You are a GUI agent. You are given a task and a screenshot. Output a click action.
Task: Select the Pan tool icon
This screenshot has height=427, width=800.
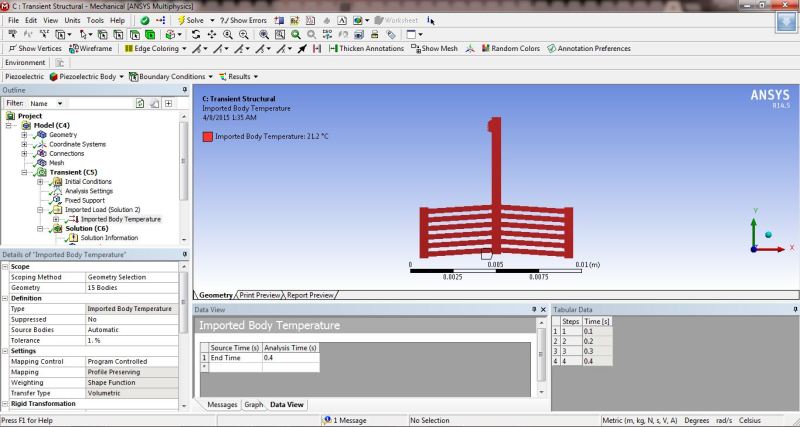click(x=212, y=34)
